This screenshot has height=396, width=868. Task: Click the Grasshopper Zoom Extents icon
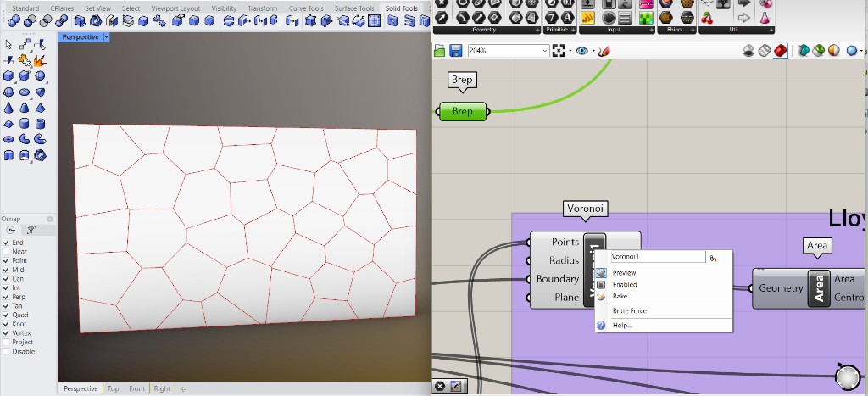pyautogui.click(x=559, y=51)
